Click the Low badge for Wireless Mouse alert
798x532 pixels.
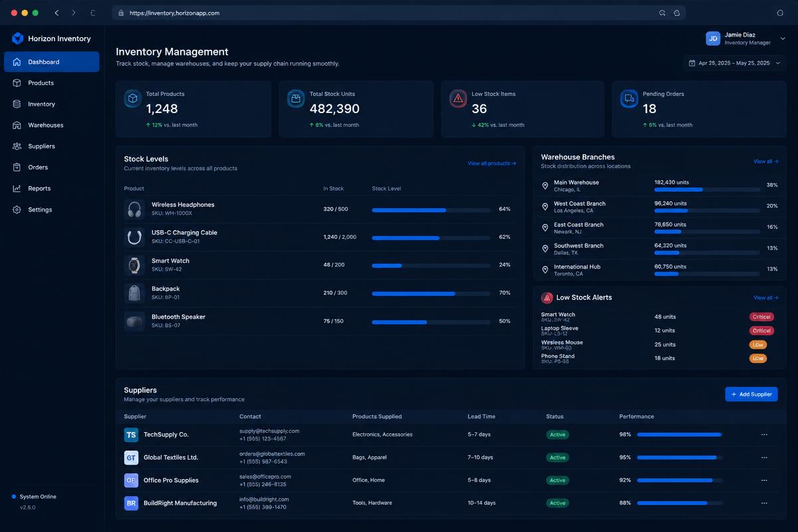pyautogui.click(x=758, y=344)
